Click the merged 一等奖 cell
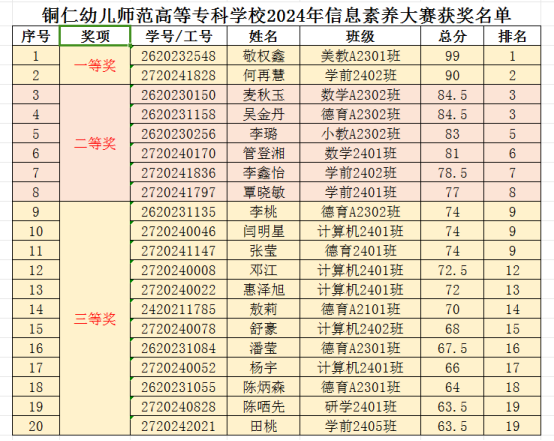 click(95, 65)
